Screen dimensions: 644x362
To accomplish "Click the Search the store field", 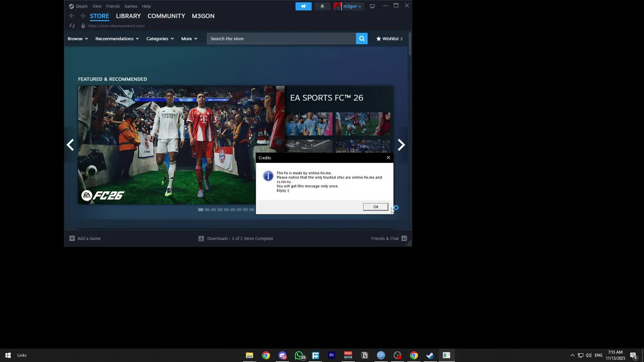I will (281, 39).
